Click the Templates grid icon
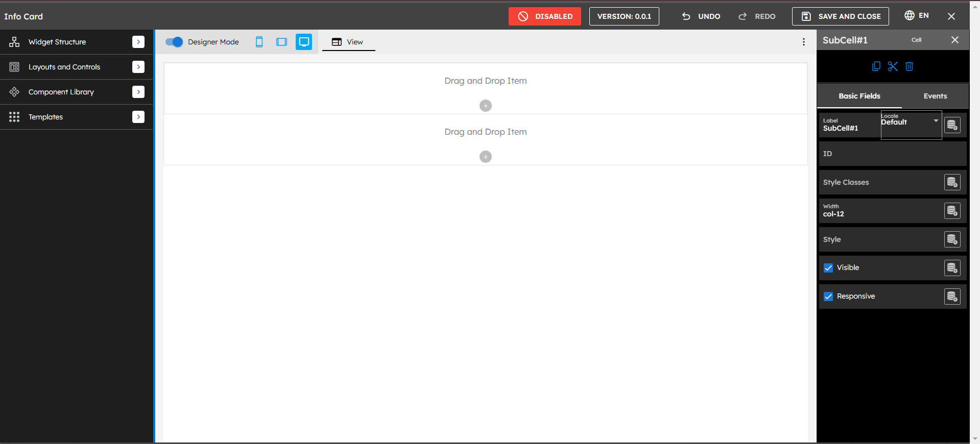 [14, 117]
